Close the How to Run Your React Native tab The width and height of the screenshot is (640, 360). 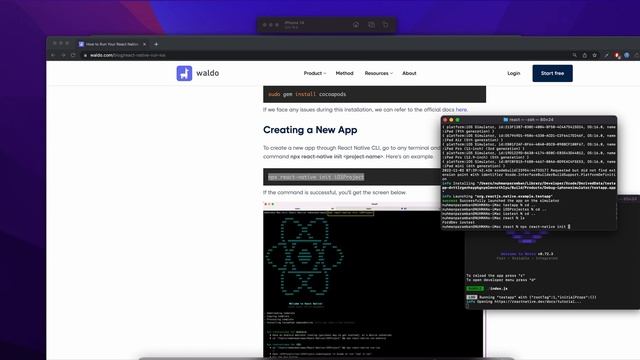144,44
